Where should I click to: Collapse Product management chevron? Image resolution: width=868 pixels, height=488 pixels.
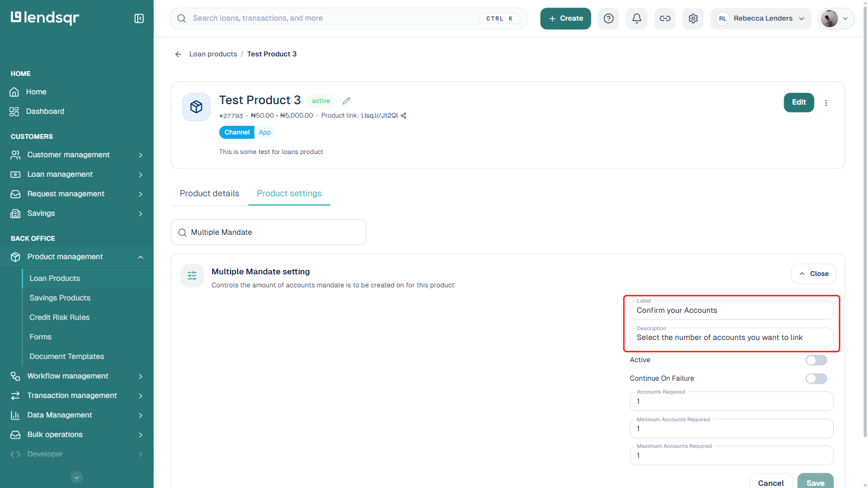point(141,257)
